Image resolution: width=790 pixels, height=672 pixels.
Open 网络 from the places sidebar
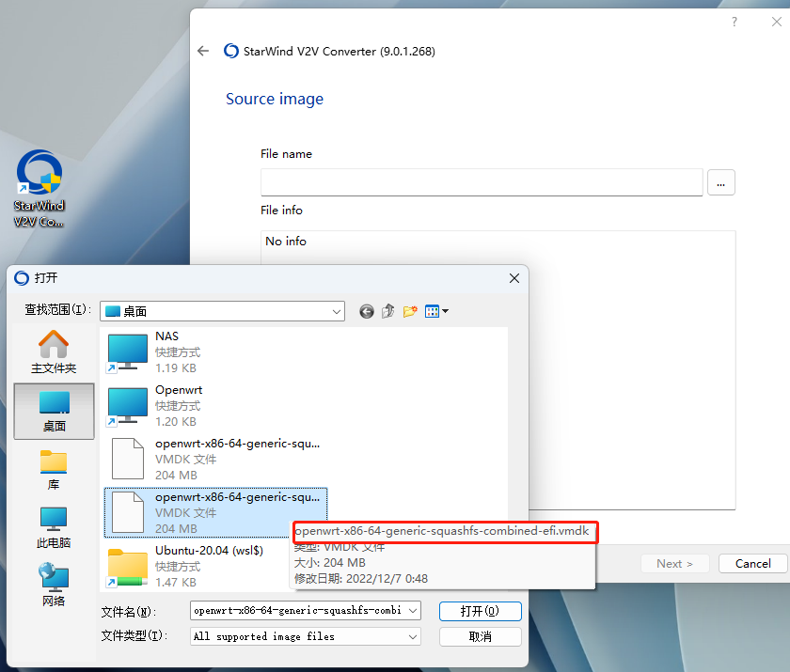click(x=54, y=585)
